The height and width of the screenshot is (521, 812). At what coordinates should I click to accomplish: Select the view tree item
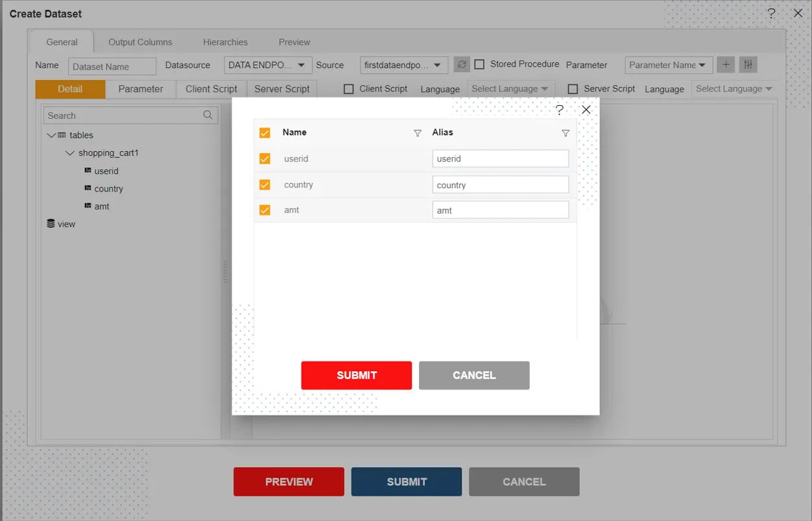(66, 224)
